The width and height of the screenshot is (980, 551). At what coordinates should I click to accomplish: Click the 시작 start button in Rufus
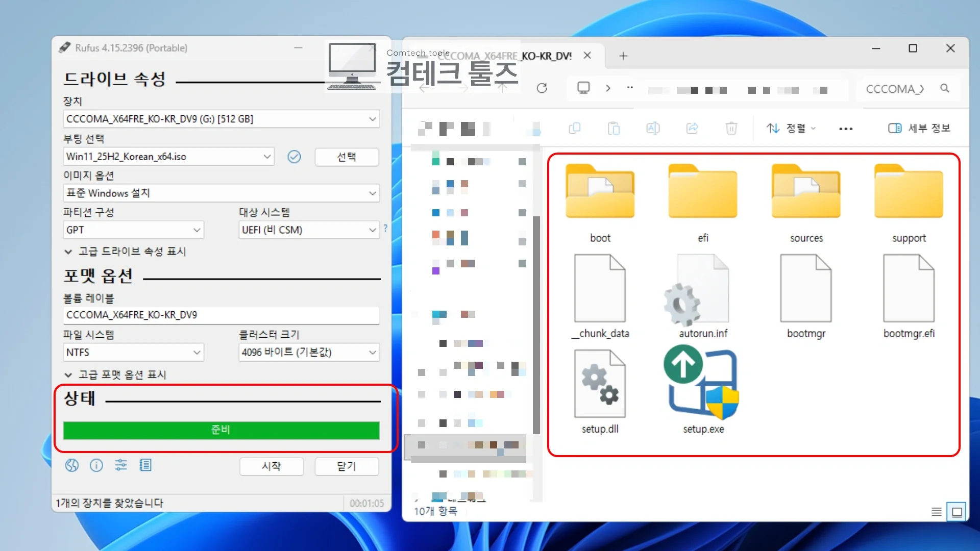tap(272, 466)
